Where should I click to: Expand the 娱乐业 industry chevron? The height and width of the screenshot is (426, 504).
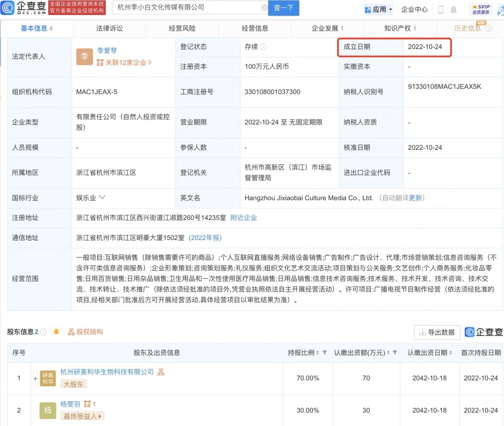pos(102,198)
